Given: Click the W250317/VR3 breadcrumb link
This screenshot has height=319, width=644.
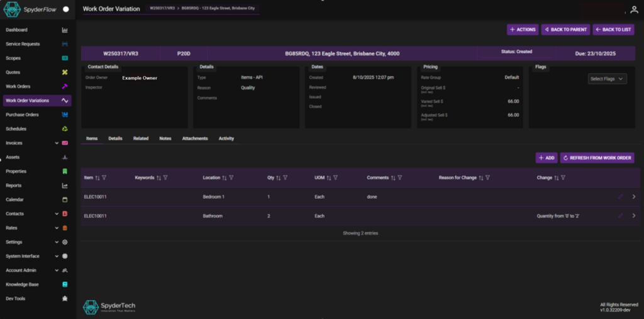Looking at the screenshot, I should click(162, 9).
